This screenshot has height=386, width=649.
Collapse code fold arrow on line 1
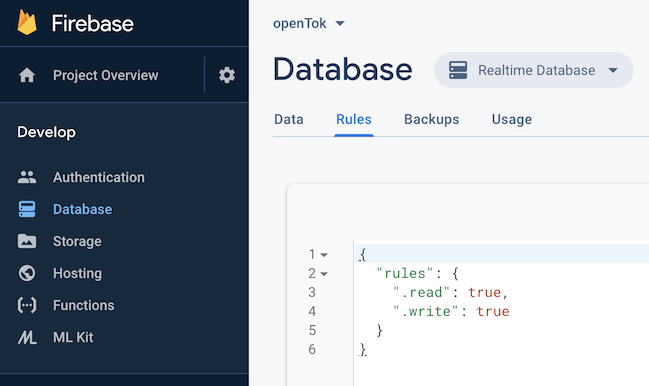pyautogui.click(x=324, y=255)
